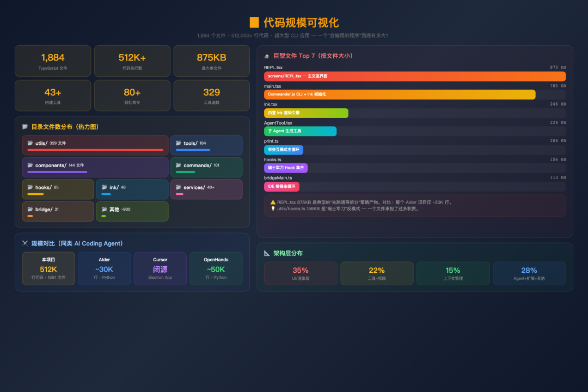Click the mountain icon in the 巨型文件 header
This screenshot has width=588, height=392.
(x=266, y=56)
